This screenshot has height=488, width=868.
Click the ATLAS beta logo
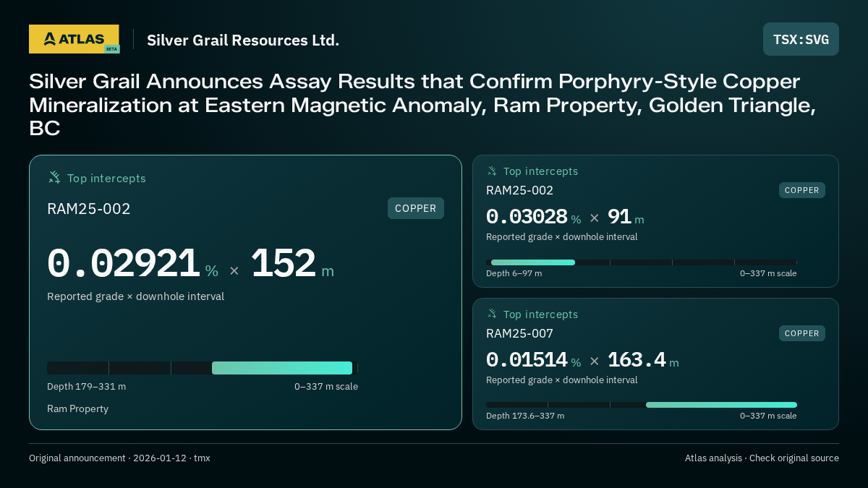click(74, 39)
